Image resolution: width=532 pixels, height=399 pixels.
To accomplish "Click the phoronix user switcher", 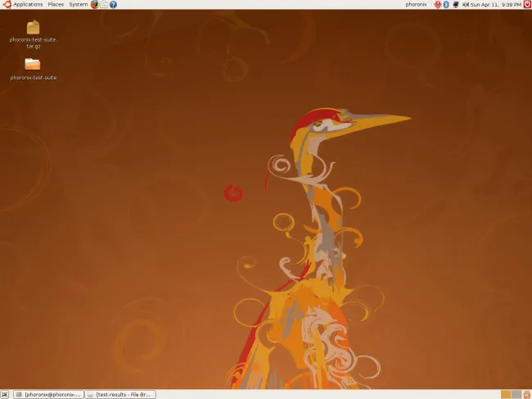I will [416, 4].
